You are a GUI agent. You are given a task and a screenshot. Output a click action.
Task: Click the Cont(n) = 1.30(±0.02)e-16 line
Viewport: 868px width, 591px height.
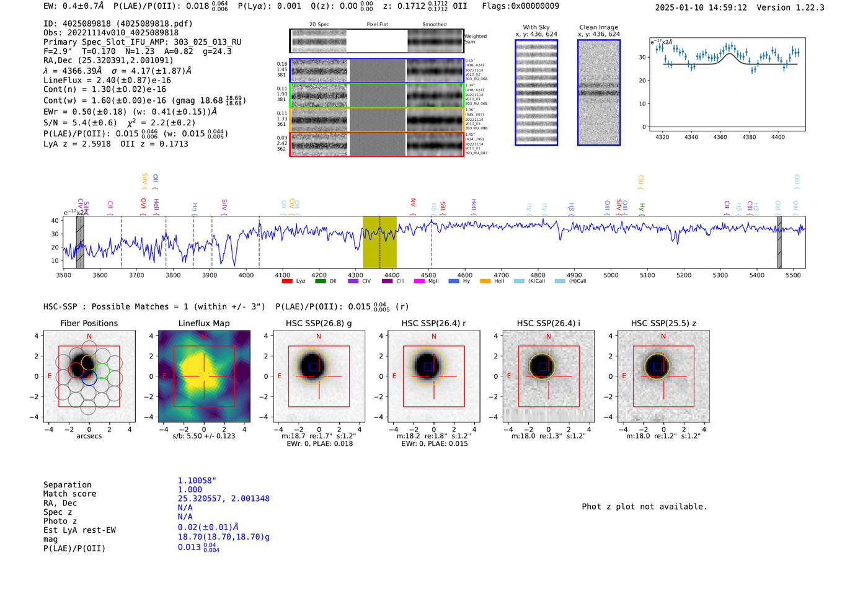pyautogui.click(x=105, y=89)
